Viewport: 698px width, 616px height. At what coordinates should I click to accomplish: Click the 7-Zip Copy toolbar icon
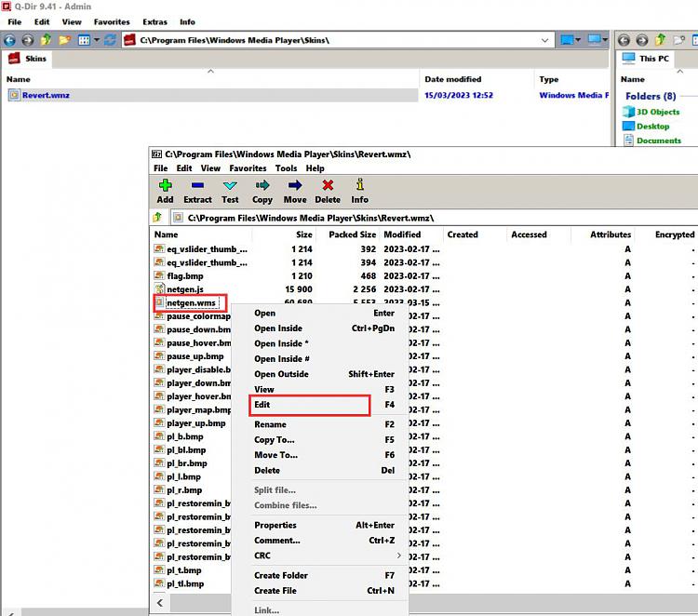coord(262,185)
